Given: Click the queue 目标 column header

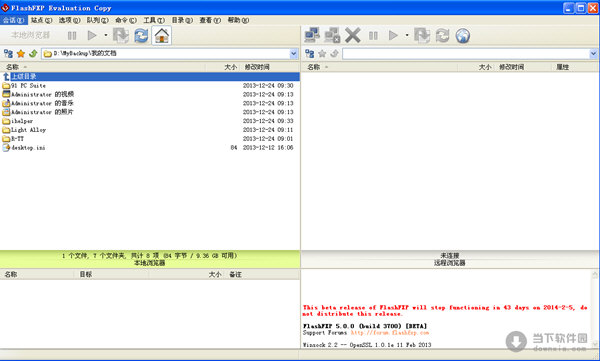Looking at the screenshot, I should pyautogui.click(x=111, y=274).
